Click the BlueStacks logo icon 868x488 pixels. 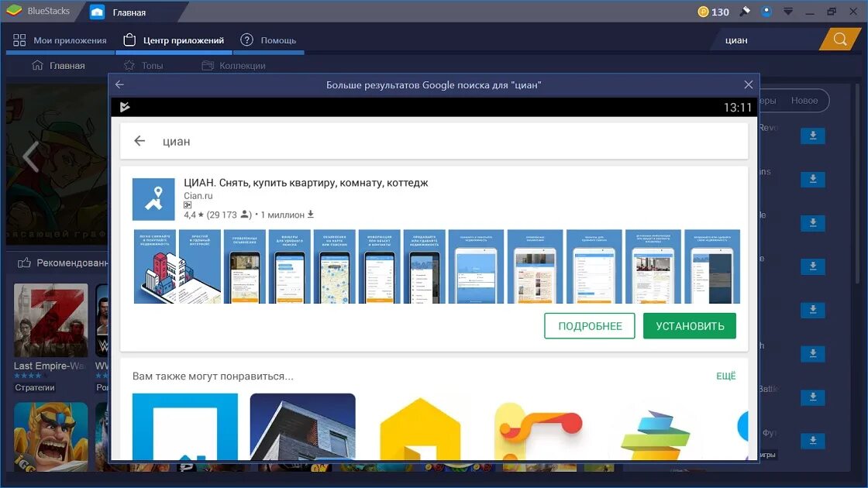click(x=14, y=11)
